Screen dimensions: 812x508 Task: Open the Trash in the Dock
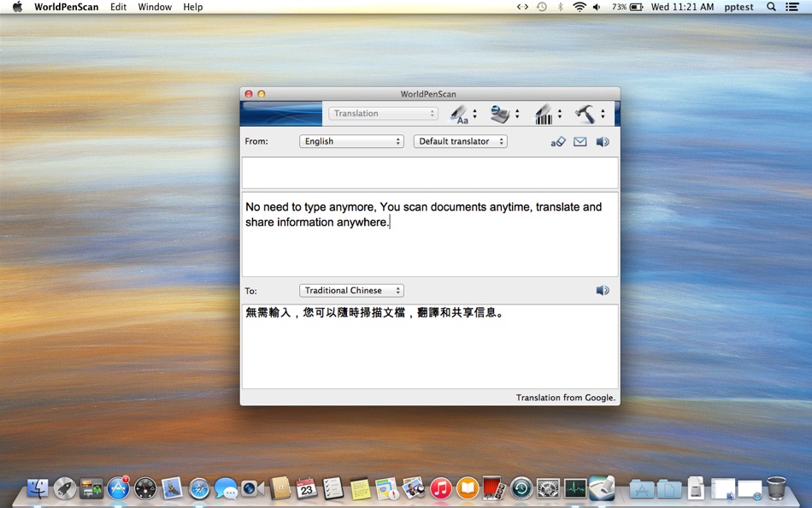(776, 488)
